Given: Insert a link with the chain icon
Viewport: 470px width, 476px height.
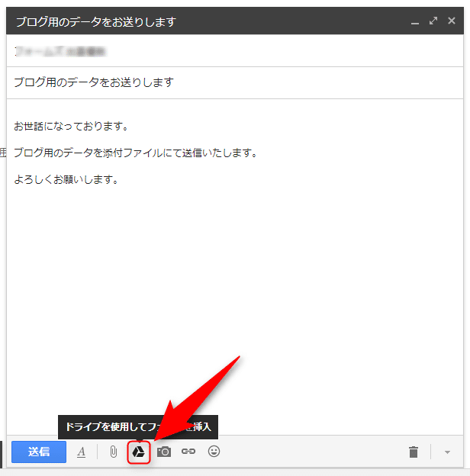Looking at the screenshot, I should coord(188,452).
